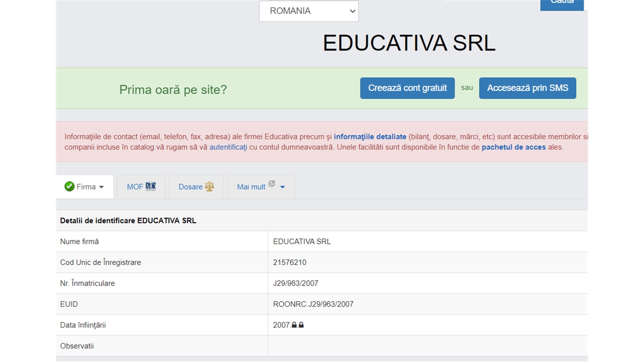The image size is (644, 362).
Task: Click the Dosare scales of justice icon
Action: 209,186
